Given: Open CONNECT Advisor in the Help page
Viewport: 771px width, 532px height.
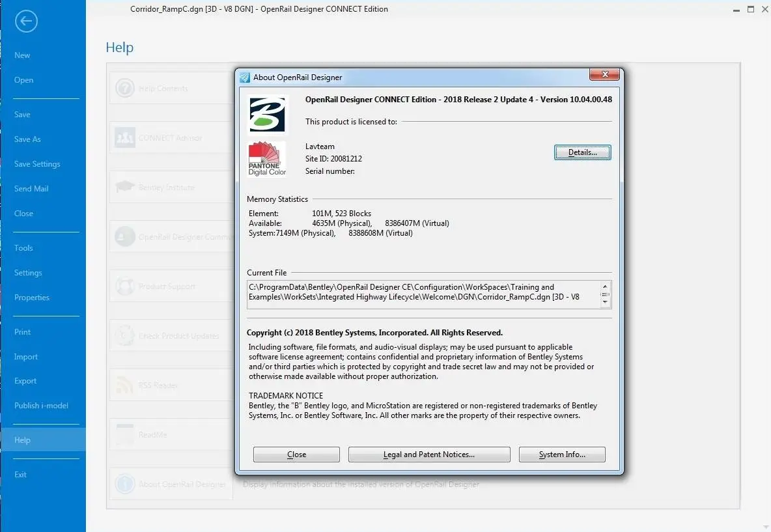Looking at the screenshot, I should (x=171, y=137).
